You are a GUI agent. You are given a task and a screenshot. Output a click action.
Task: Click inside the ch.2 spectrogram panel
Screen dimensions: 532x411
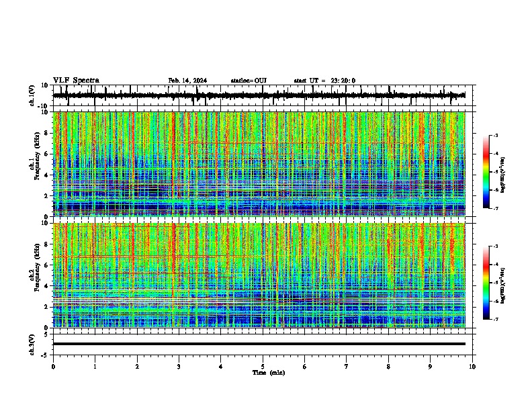click(259, 275)
